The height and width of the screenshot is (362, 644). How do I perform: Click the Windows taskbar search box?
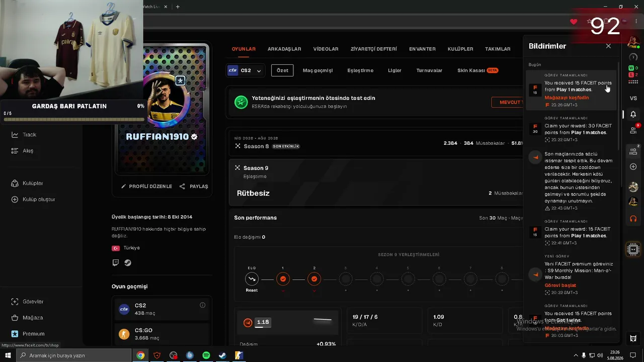74,355
